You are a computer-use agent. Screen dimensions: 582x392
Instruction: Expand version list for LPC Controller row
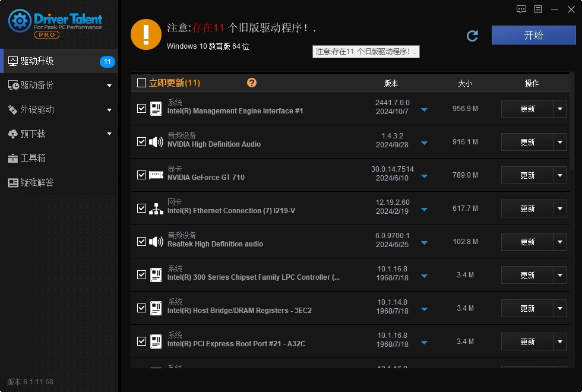(424, 276)
